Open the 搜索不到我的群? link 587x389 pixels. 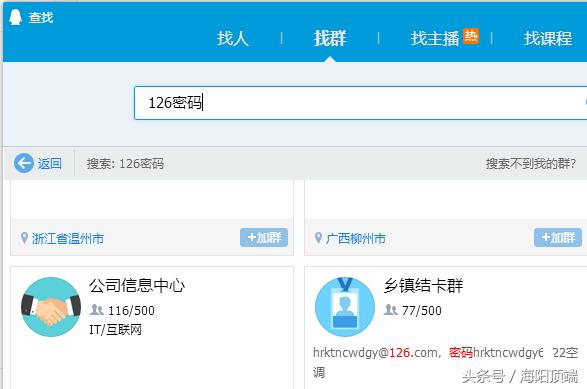coord(530,164)
